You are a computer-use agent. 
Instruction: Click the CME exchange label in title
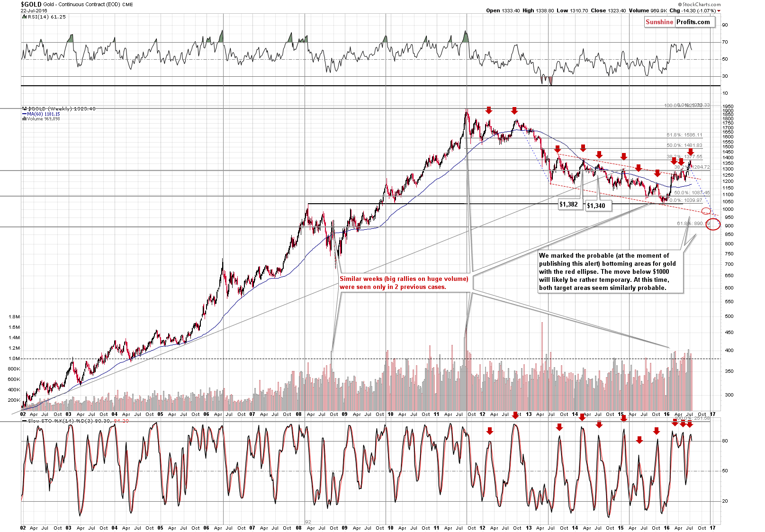(128, 4)
